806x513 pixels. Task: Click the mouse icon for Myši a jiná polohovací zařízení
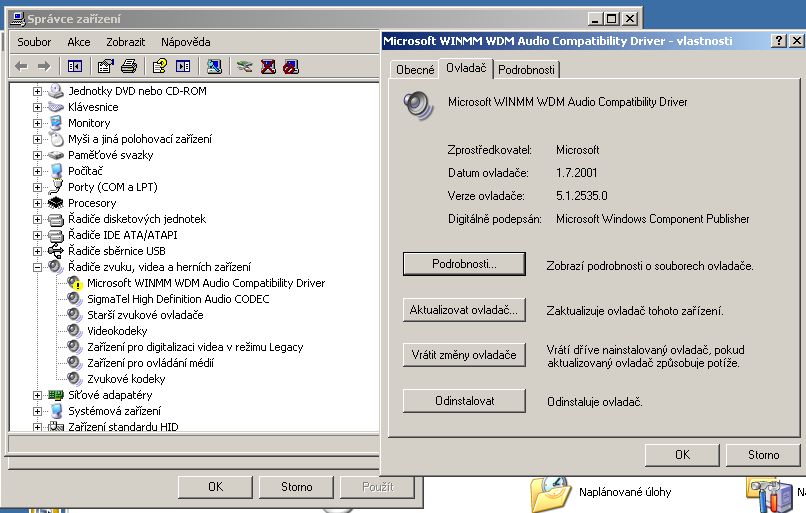[56, 139]
